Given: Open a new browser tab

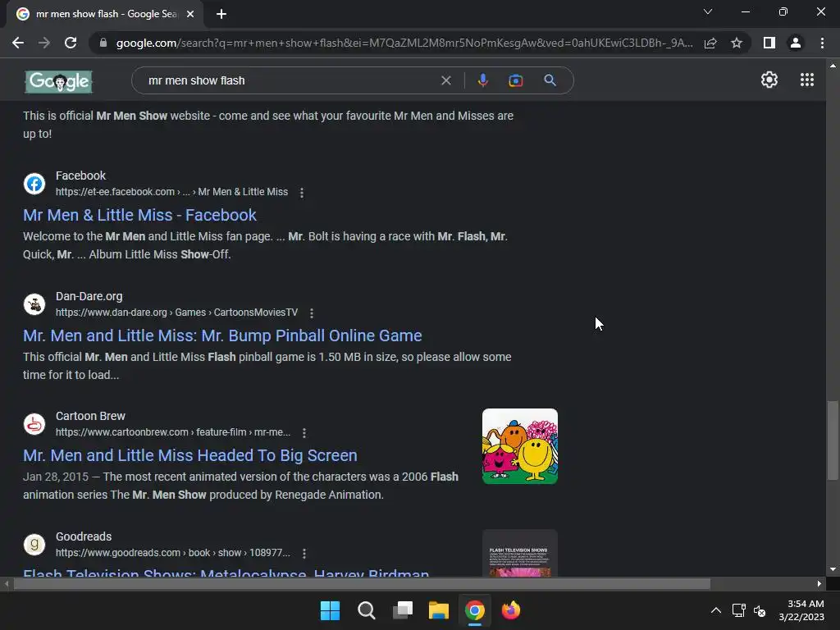Looking at the screenshot, I should [x=221, y=14].
